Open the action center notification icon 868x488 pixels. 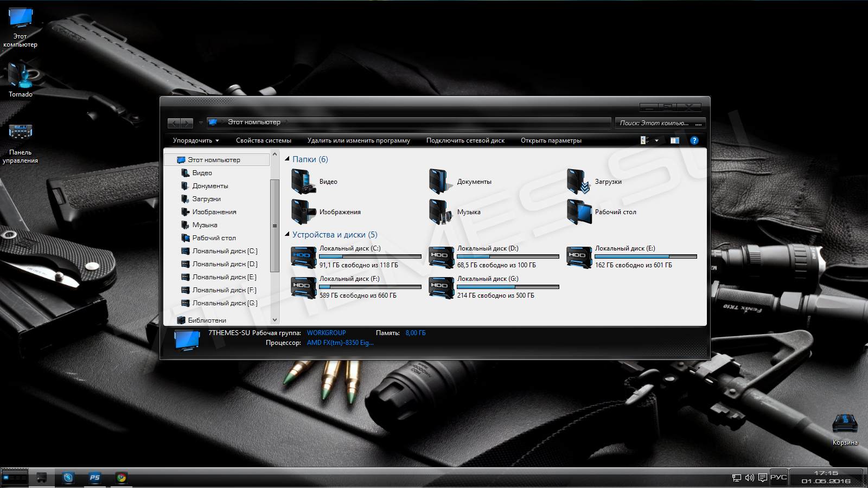pos(763,478)
